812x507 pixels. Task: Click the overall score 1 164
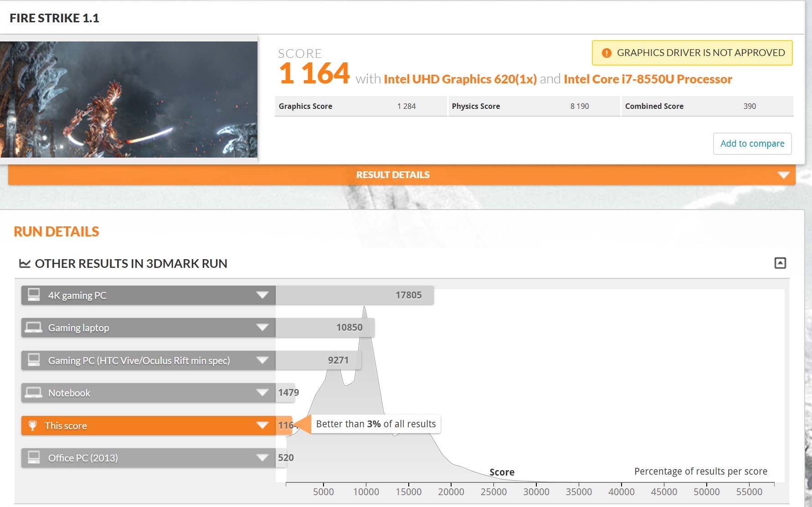pos(314,73)
